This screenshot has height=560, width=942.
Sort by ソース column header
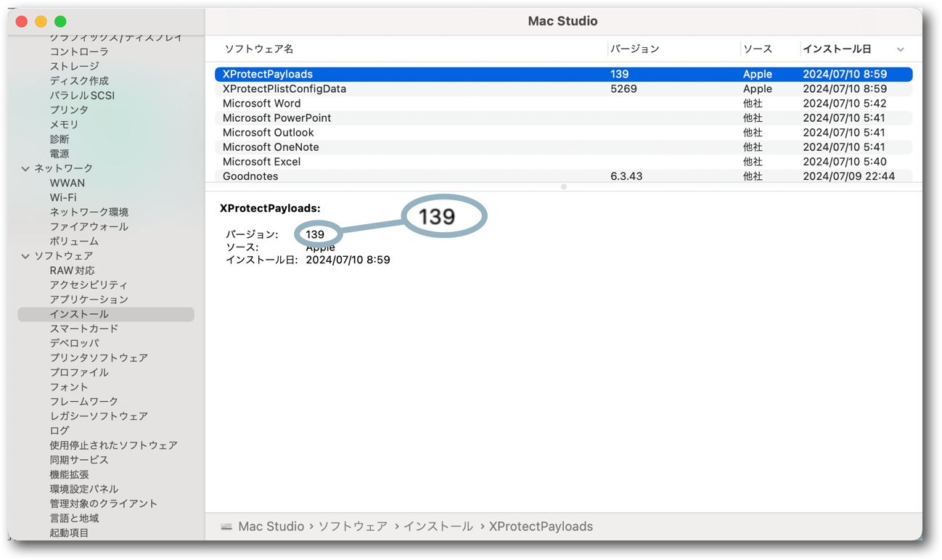(758, 49)
